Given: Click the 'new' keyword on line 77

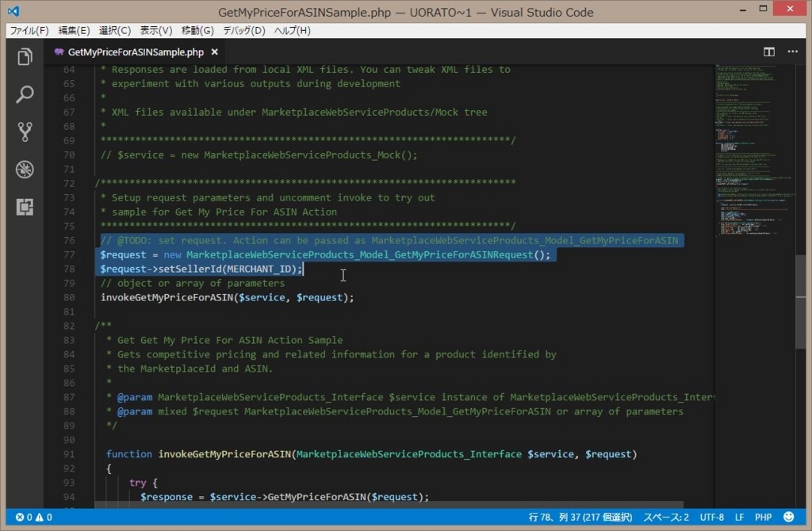Looking at the screenshot, I should 172,254.
